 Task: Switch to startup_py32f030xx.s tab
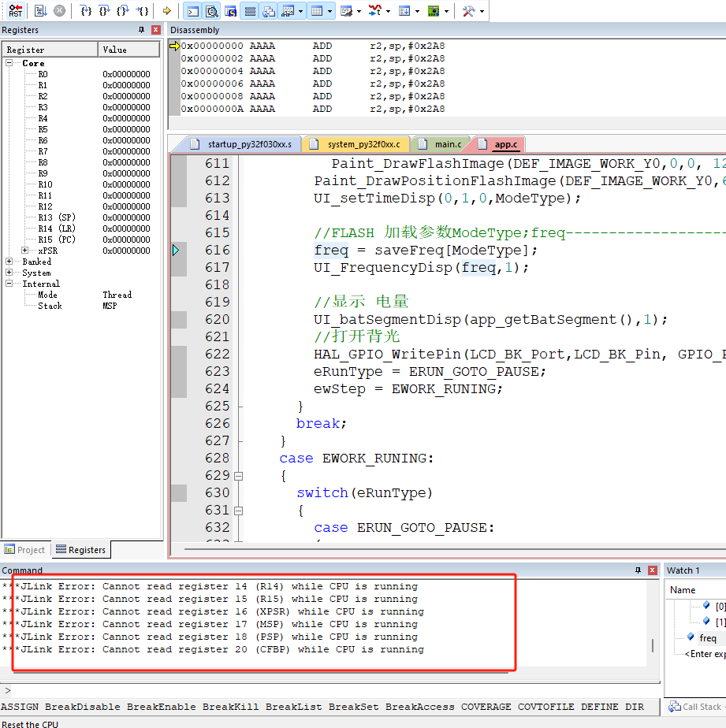240,144
